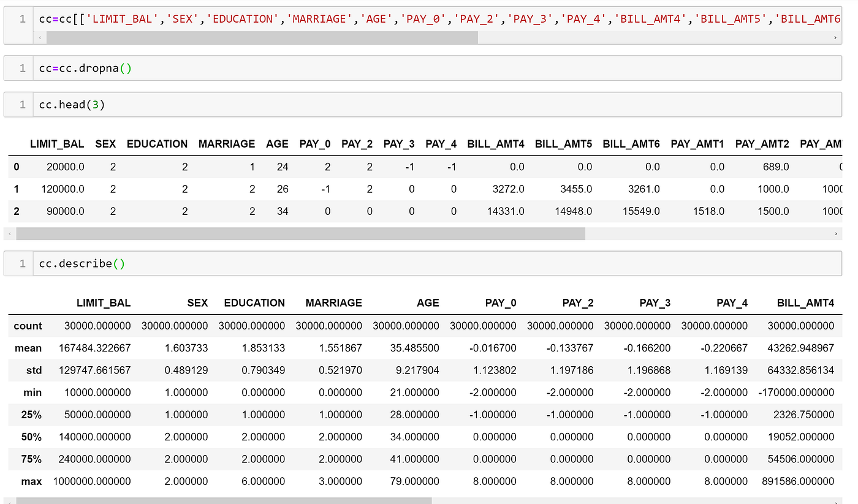Select the value 20000.0 under LIMIT_BAL
Screen dimensions: 858x504
66,166
